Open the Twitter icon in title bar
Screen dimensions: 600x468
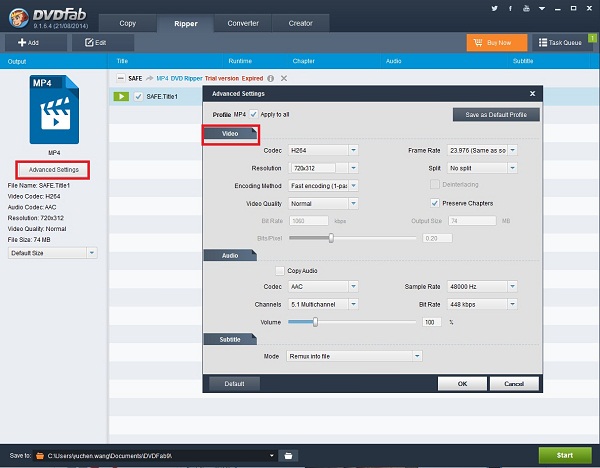494,8
